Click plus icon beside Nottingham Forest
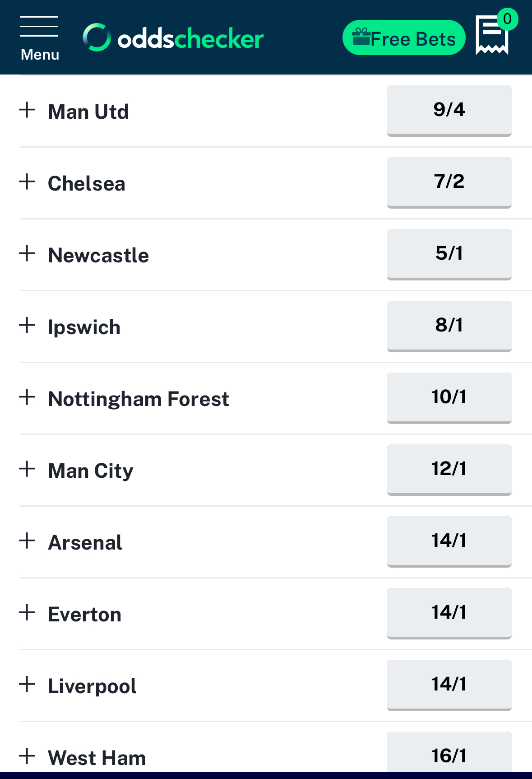532x779 pixels. (28, 397)
